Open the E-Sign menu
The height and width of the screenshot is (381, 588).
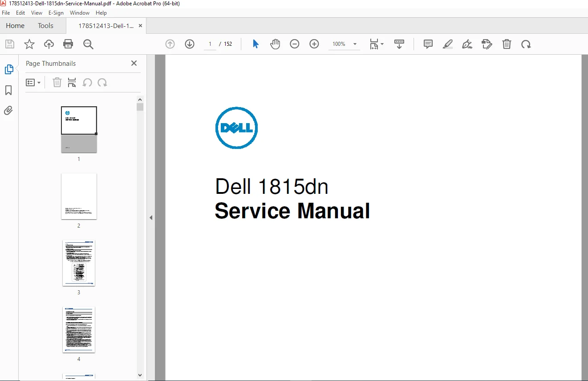pos(56,13)
